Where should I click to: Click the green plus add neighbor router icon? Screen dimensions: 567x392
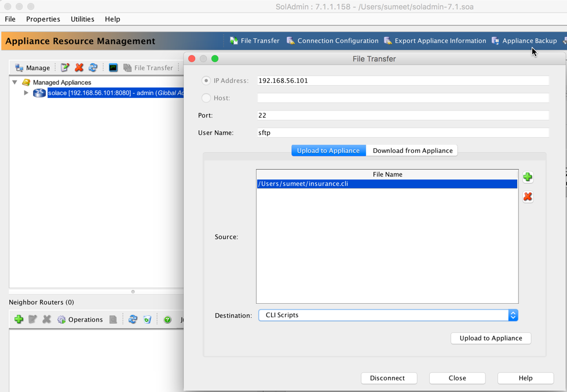19,319
